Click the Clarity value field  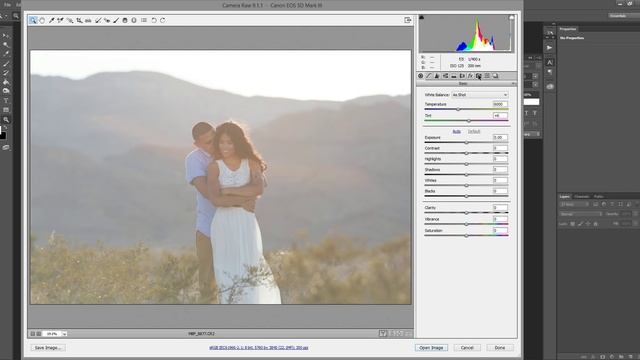tap(500, 208)
